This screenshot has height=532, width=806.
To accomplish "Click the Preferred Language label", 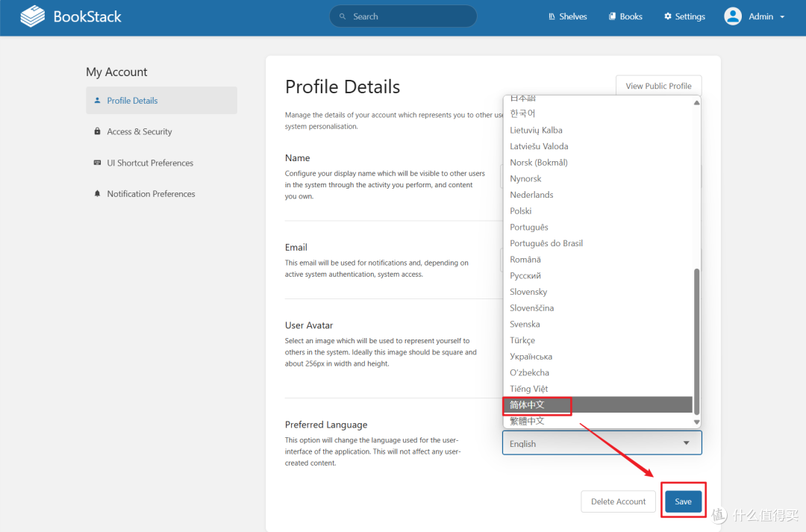I will pos(326,425).
